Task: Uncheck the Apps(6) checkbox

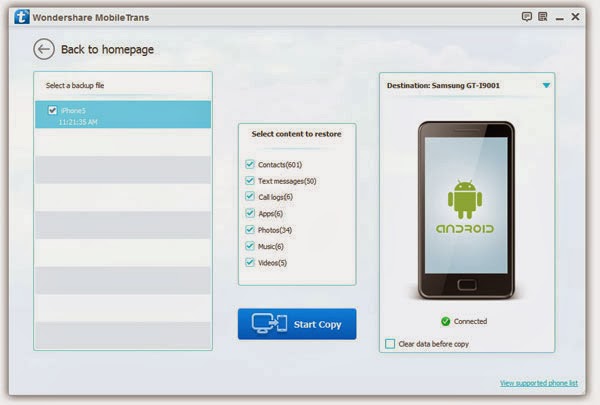Action: click(250, 213)
